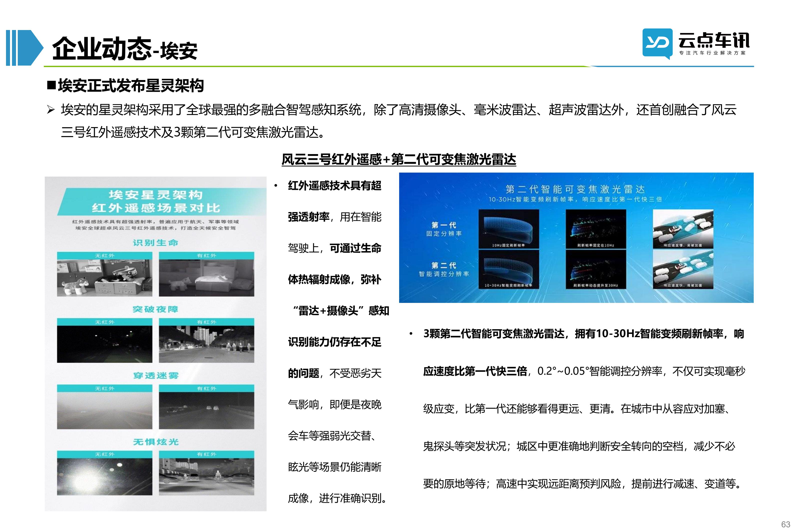Click the 第二代 智能调控分辨率 label

[444, 269]
